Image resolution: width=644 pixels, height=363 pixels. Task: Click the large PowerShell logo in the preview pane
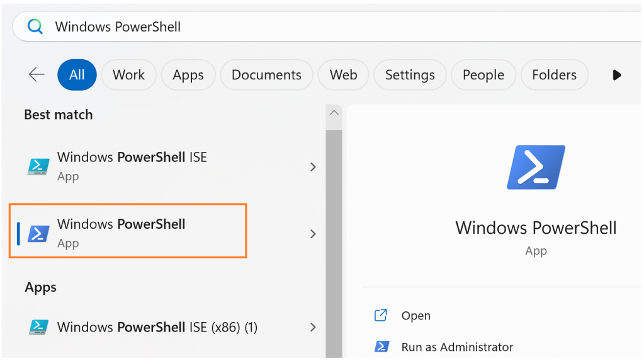(536, 167)
